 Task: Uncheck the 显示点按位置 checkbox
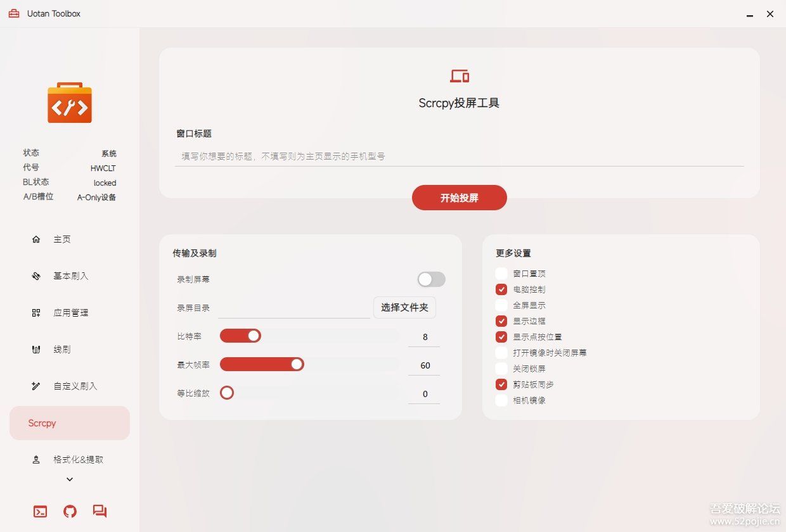tap(501, 337)
